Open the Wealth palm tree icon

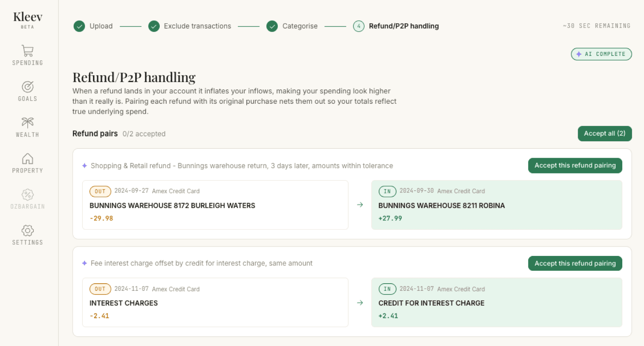click(27, 122)
